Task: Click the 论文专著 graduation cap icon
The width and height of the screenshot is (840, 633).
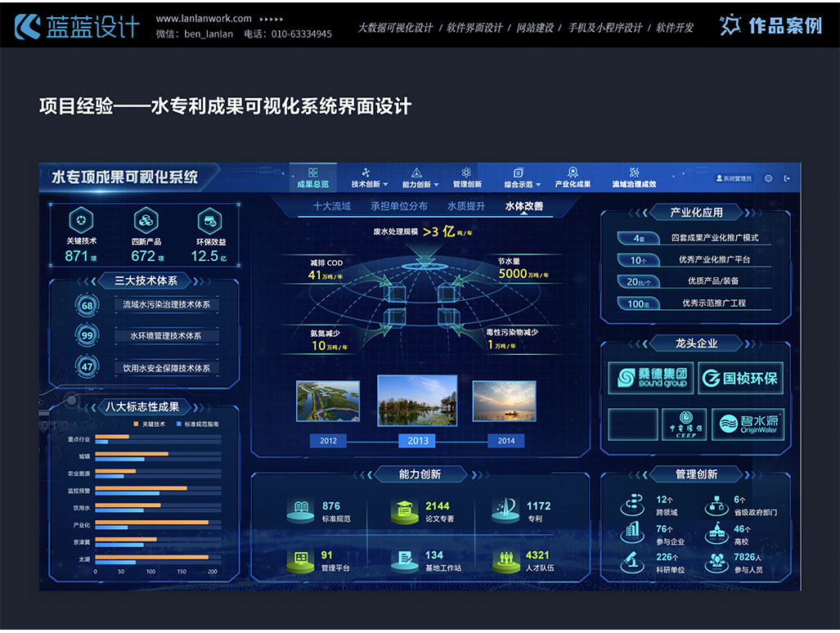Action: coord(404,510)
